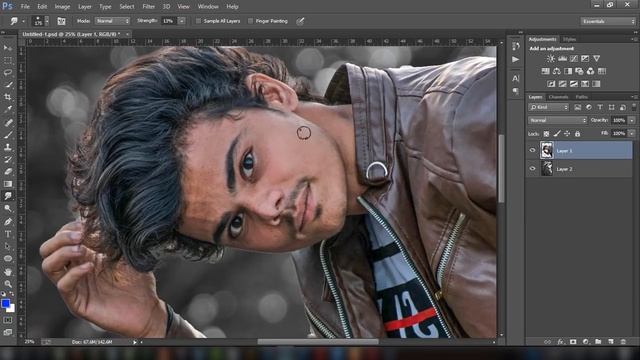Create a new layer button
The width and height of the screenshot is (640, 360).
tap(611, 342)
